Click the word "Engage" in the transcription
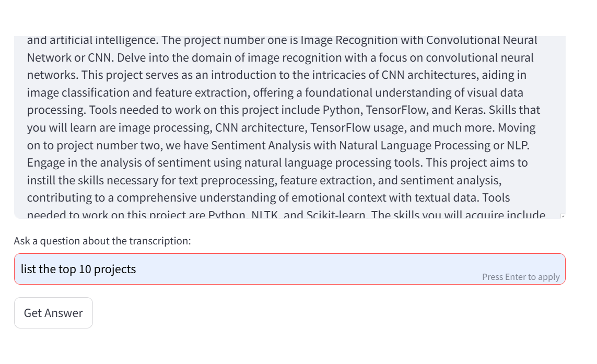This screenshot has width=597, height=364. coord(45,162)
